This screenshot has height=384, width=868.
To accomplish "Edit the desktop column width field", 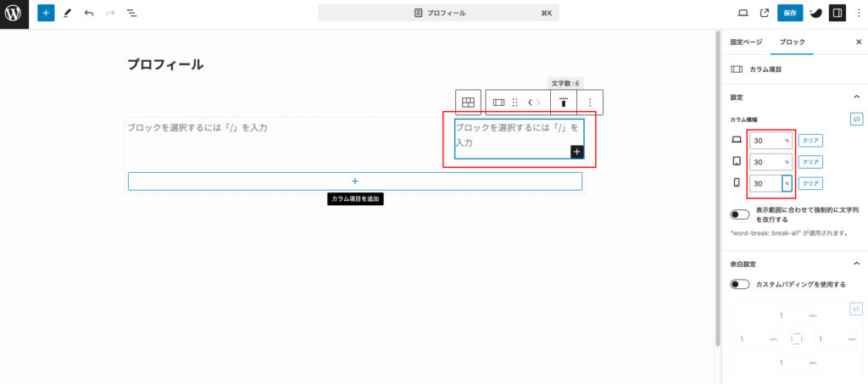I will tap(765, 141).
